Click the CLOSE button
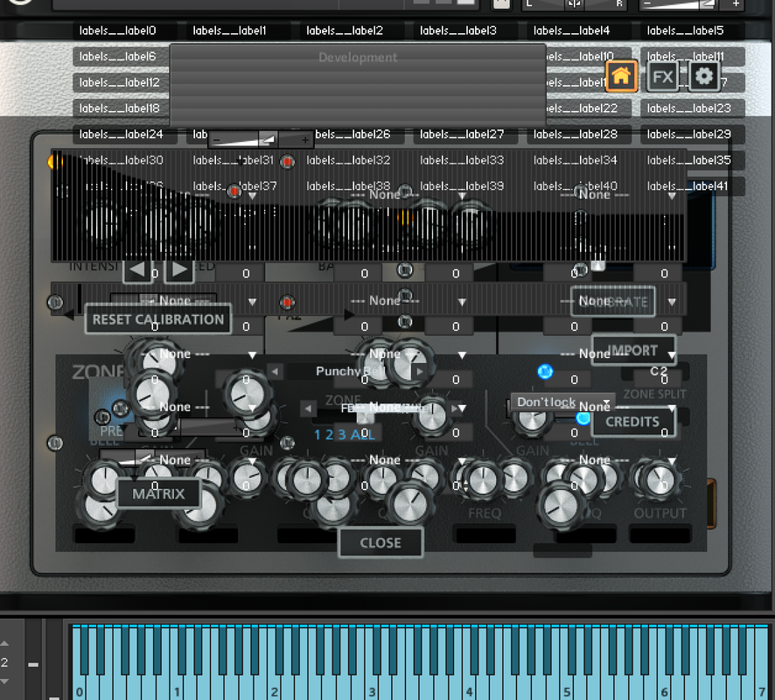Screen dimensions: 775x700 [x=381, y=542]
